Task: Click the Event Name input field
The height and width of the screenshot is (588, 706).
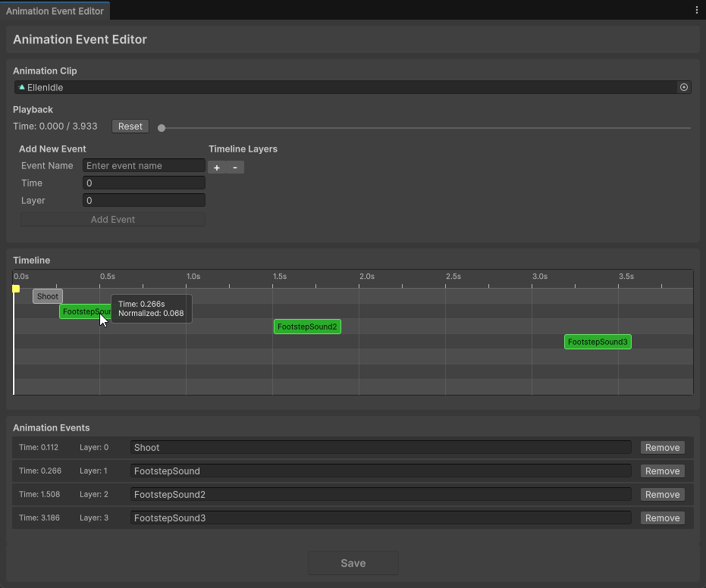Action: coord(143,165)
